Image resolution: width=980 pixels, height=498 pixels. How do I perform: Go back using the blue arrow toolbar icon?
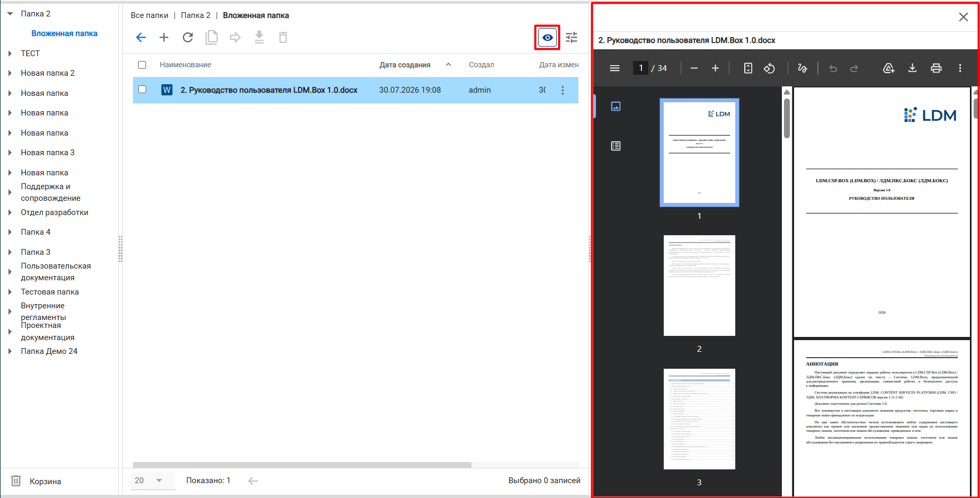[x=141, y=38]
